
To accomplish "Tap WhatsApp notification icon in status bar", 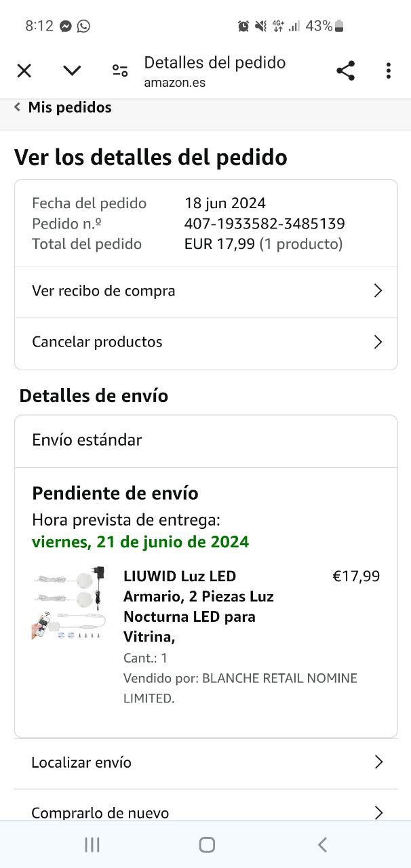I will click(x=83, y=26).
